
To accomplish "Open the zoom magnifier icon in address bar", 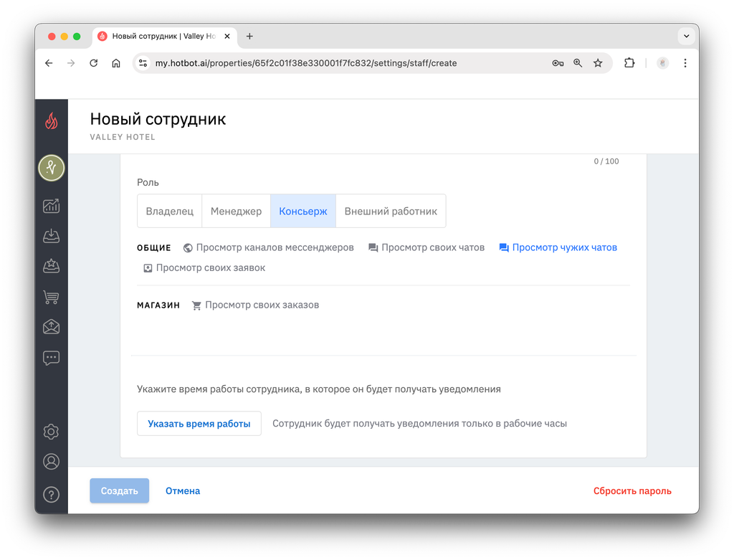I will tap(578, 63).
